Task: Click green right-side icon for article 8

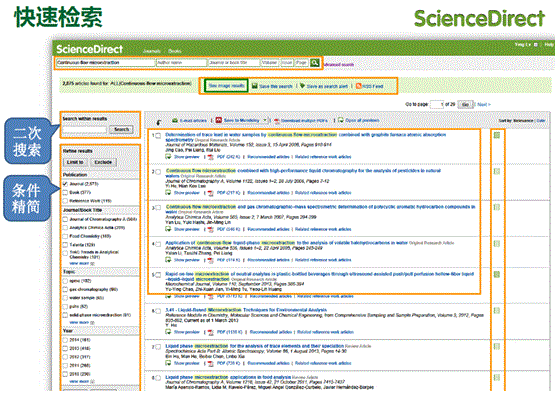Action: click(497, 377)
